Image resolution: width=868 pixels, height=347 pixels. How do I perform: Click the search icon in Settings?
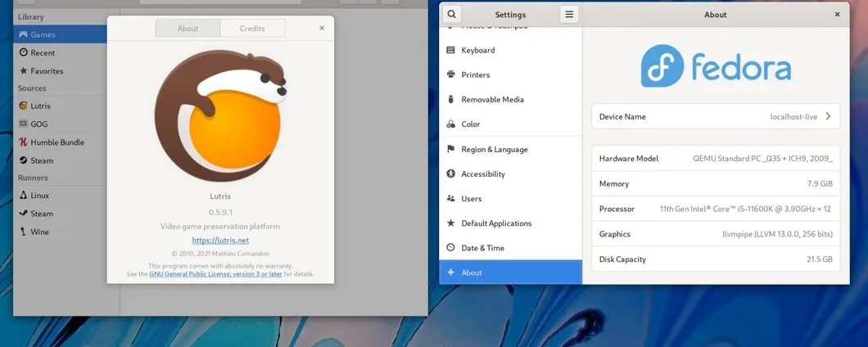[x=452, y=15]
